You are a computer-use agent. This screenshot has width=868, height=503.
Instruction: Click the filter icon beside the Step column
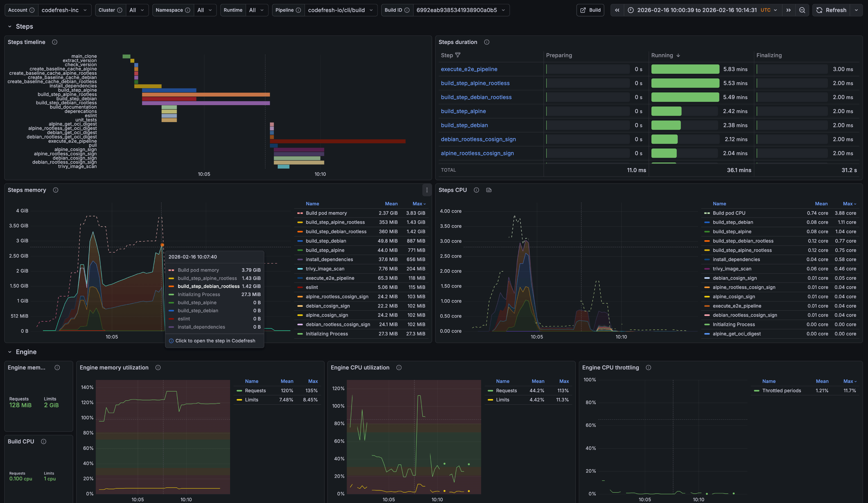click(458, 55)
